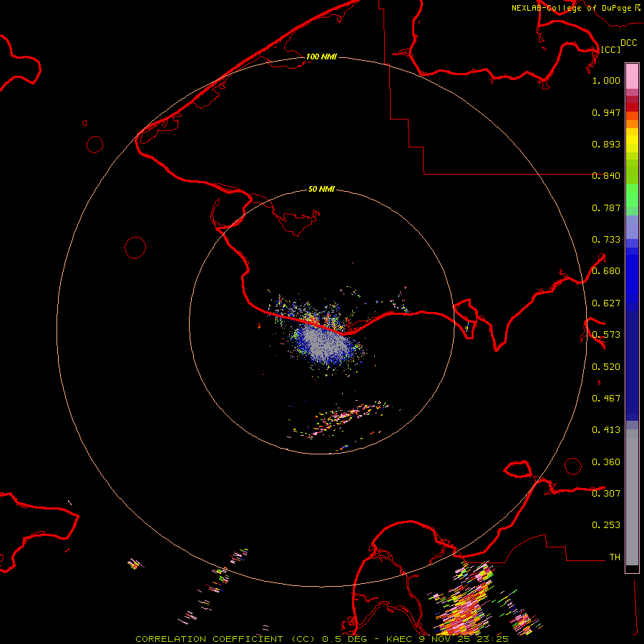Select the 0.520 scale value

tap(606, 367)
